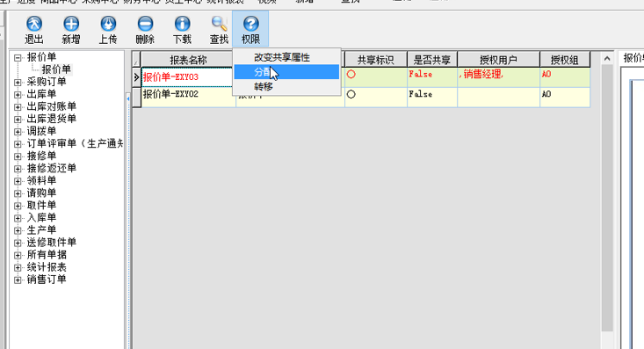Select the highlighted 分配 menu entry
Viewport: 644px width, 349px height.
tap(286, 72)
